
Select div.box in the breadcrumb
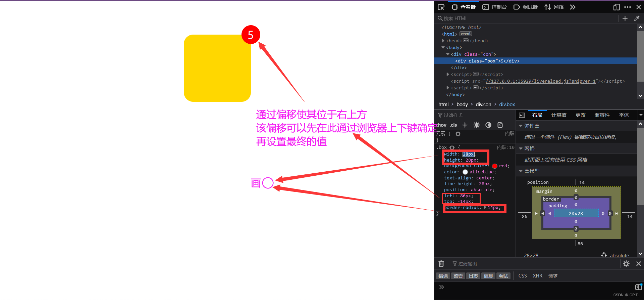click(507, 104)
